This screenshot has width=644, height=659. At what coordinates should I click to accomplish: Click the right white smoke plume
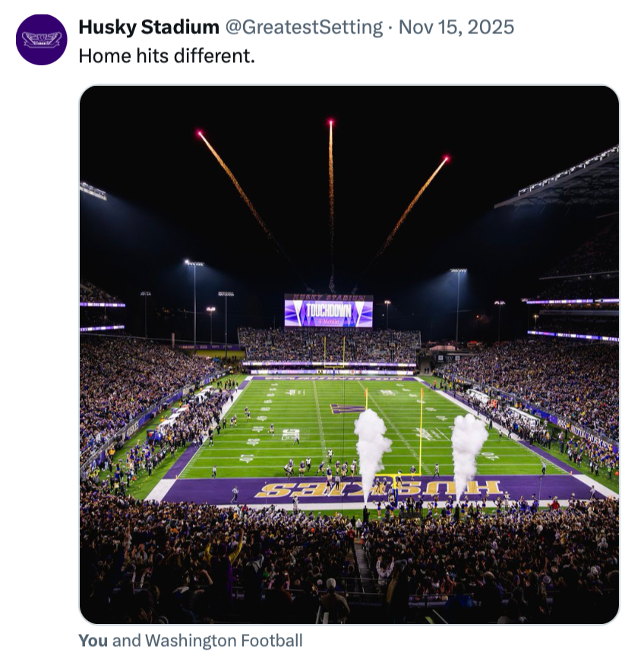click(x=468, y=452)
